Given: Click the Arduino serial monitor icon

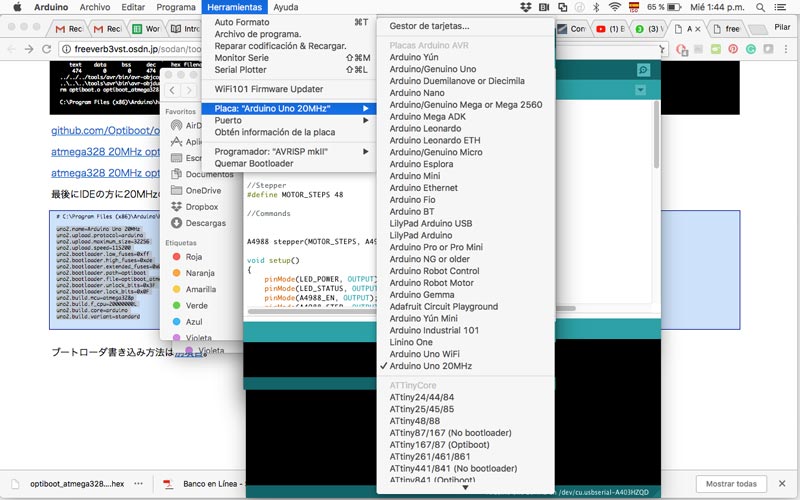Looking at the screenshot, I should pyautogui.click(x=643, y=70).
